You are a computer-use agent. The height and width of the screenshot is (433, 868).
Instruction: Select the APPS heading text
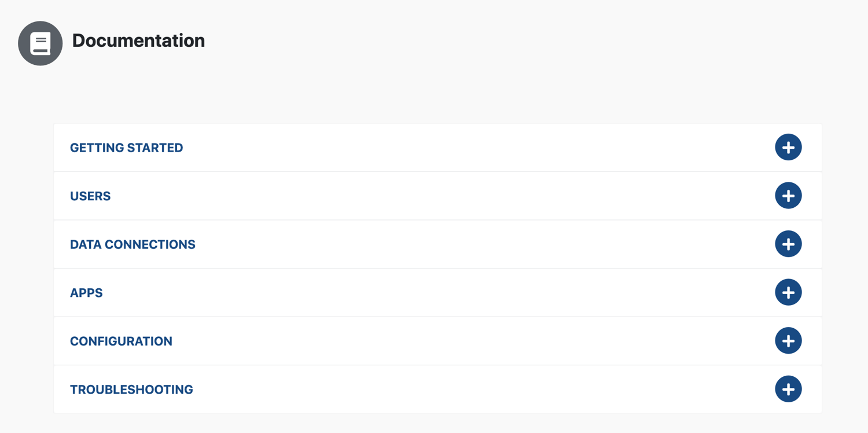point(86,293)
